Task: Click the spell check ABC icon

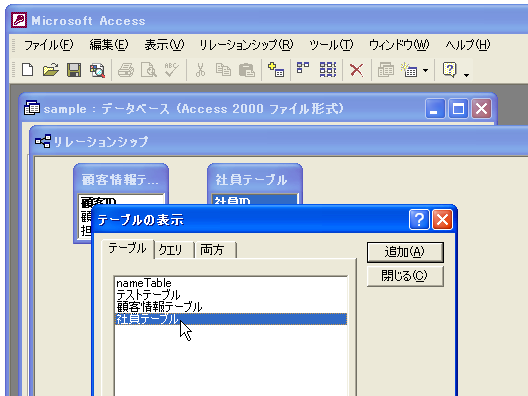Action: 172,69
